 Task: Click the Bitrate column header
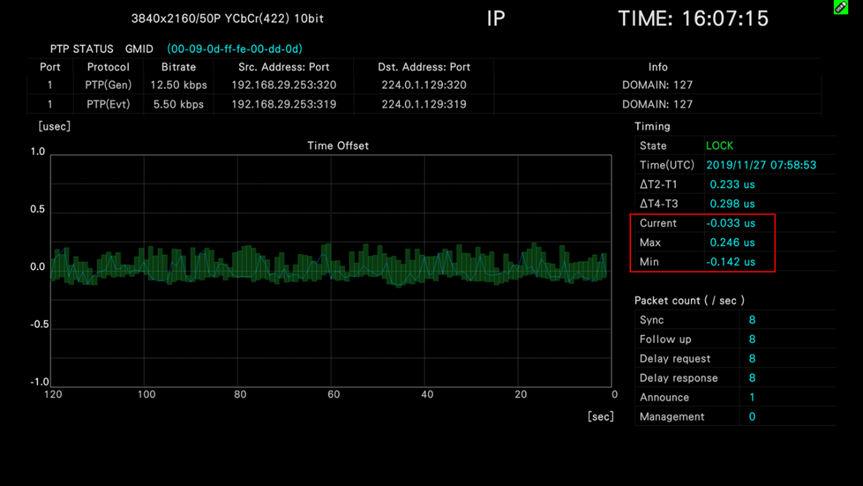(178, 67)
